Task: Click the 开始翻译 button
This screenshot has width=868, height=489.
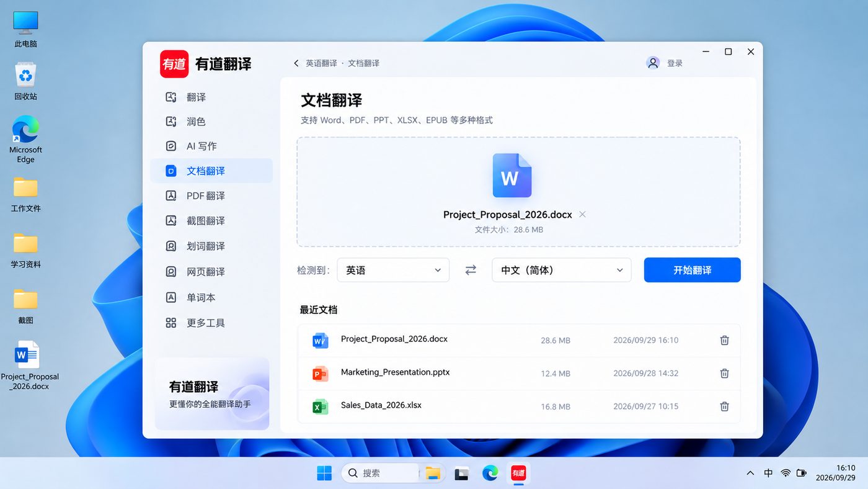Action: (x=692, y=270)
